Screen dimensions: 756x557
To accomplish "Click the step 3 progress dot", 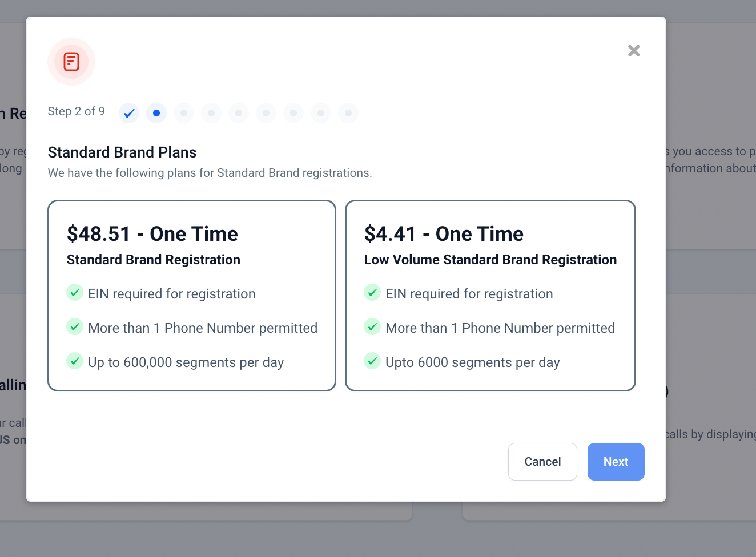I will pyautogui.click(x=184, y=113).
